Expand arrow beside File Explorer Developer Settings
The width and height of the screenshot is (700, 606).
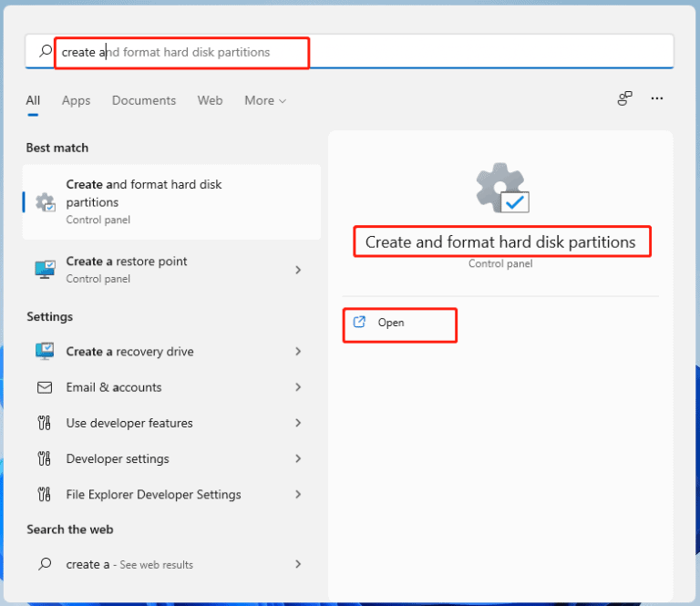coord(298,494)
